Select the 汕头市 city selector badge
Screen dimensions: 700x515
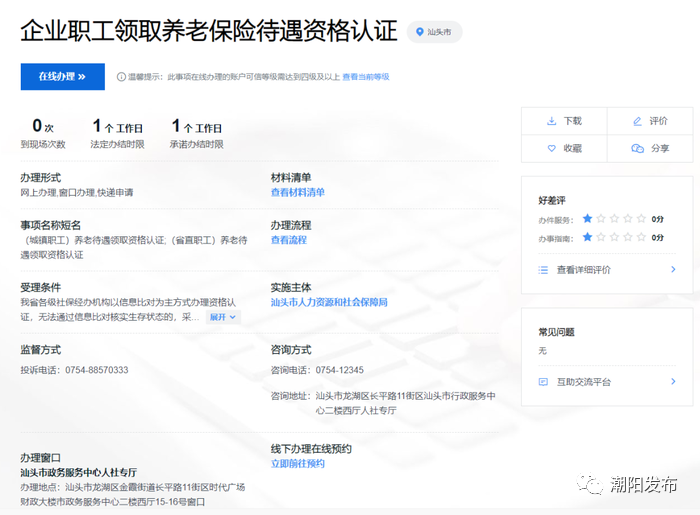click(x=434, y=32)
